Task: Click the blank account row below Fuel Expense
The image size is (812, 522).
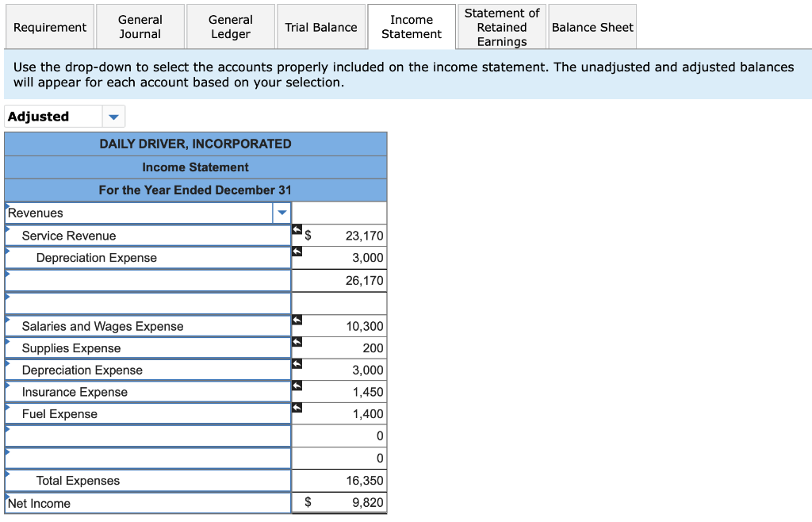Action: 148,436
